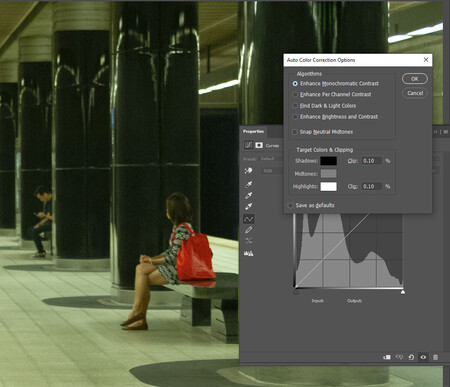Click the Input label below the curve

click(318, 301)
